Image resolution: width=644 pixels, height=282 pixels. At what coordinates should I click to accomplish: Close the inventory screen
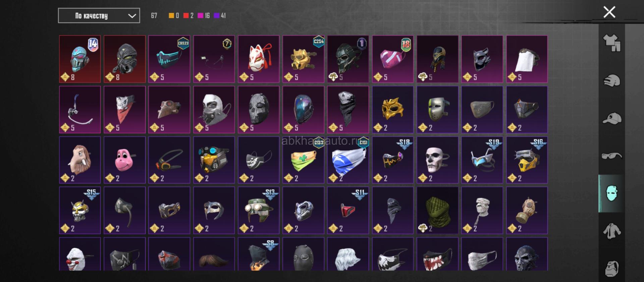tap(609, 12)
